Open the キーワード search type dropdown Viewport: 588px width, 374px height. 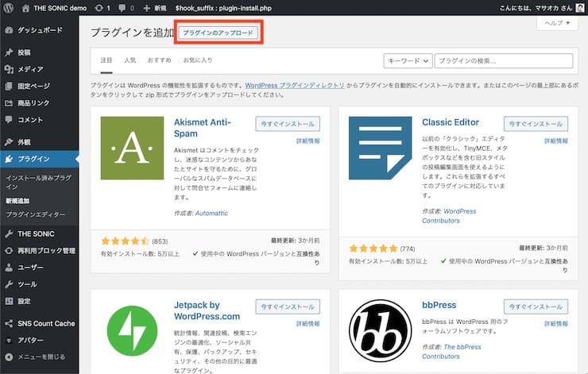408,60
